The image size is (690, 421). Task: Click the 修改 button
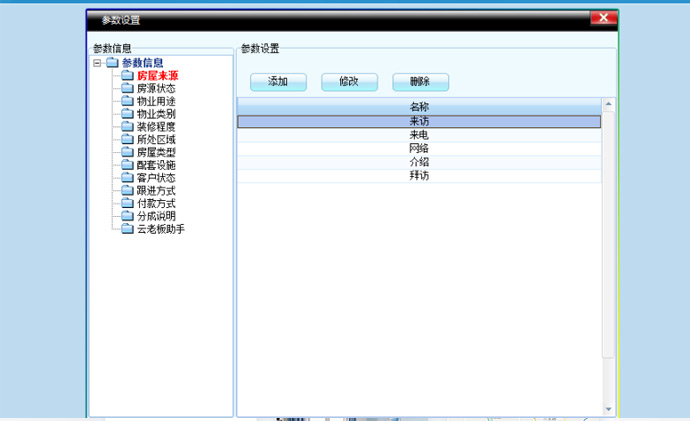tap(349, 82)
